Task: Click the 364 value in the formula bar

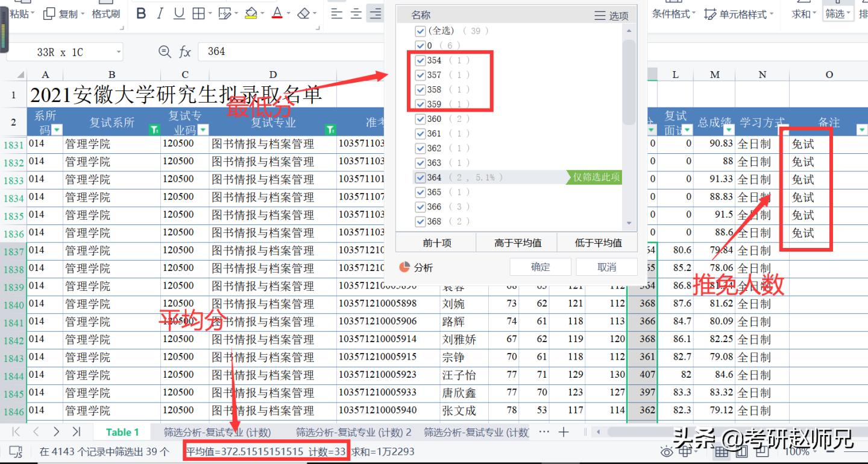Action: (x=215, y=52)
